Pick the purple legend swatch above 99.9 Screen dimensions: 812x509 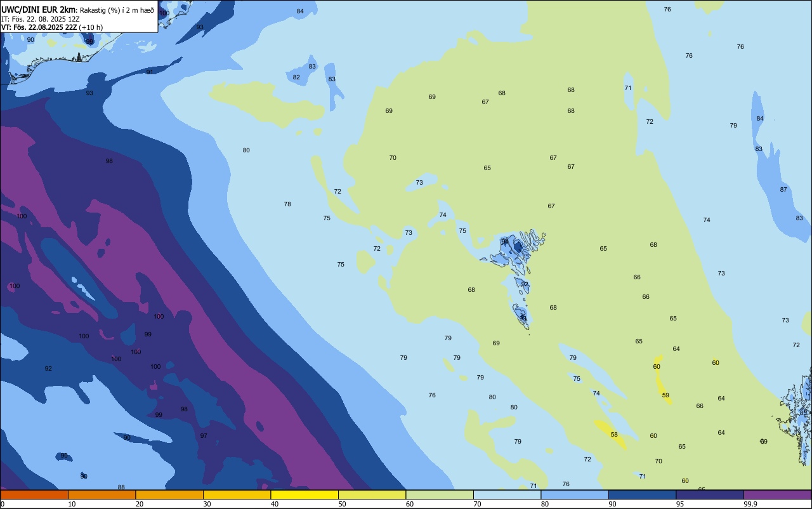coord(777,494)
